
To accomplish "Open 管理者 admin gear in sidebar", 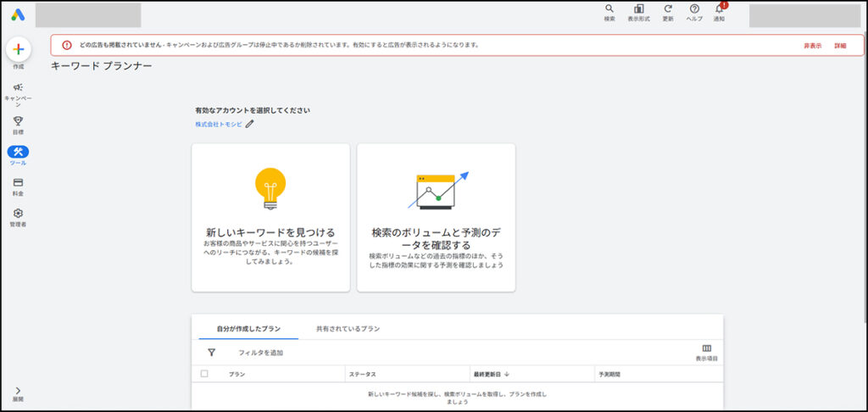I will (19, 218).
